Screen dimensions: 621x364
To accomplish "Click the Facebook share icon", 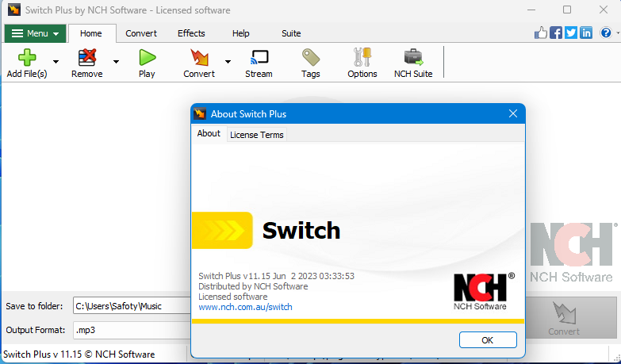I will (556, 33).
